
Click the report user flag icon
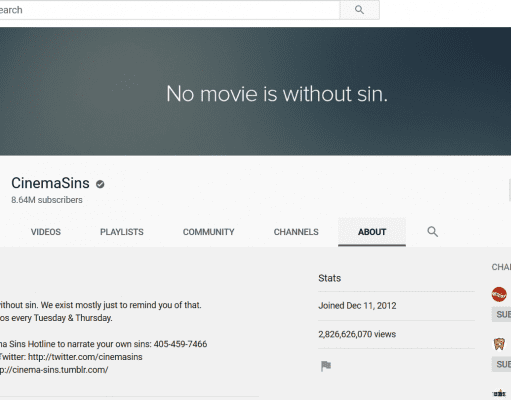[326, 366]
